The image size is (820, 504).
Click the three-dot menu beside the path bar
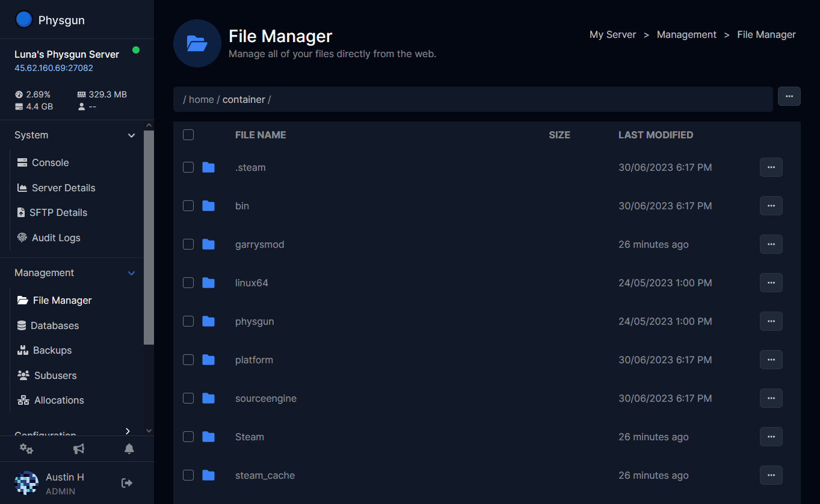coord(789,96)
